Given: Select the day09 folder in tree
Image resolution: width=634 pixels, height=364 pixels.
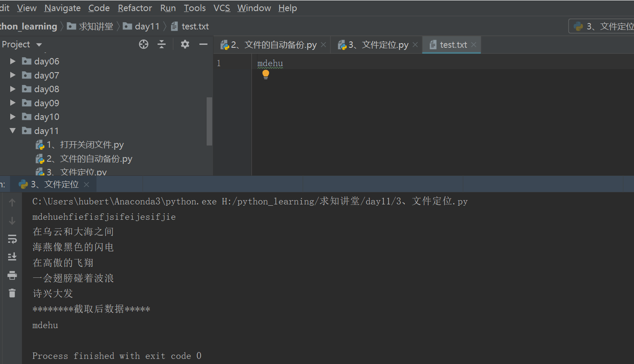Looking at the screenshot, I should (47, 103).
